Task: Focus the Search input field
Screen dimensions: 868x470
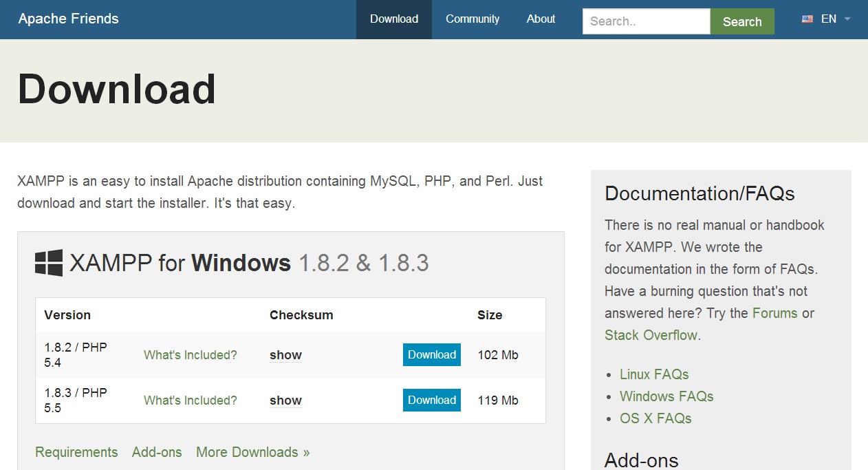Action: click(647, 21)
